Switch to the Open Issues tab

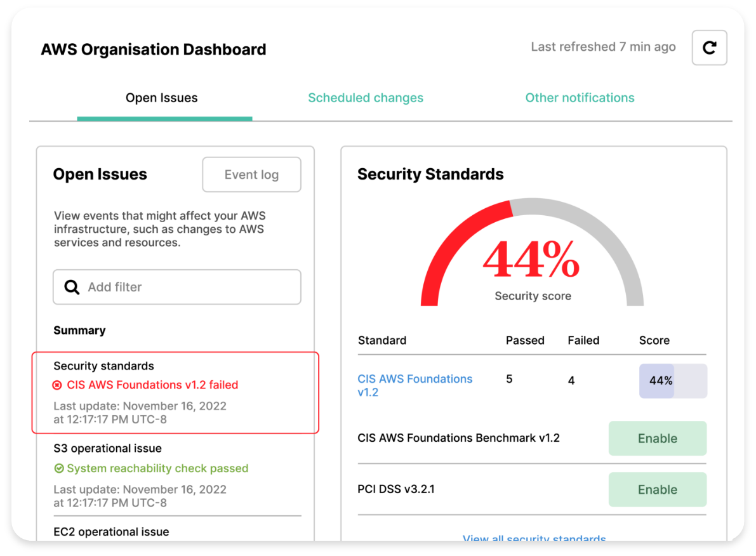tap(161, 98)
